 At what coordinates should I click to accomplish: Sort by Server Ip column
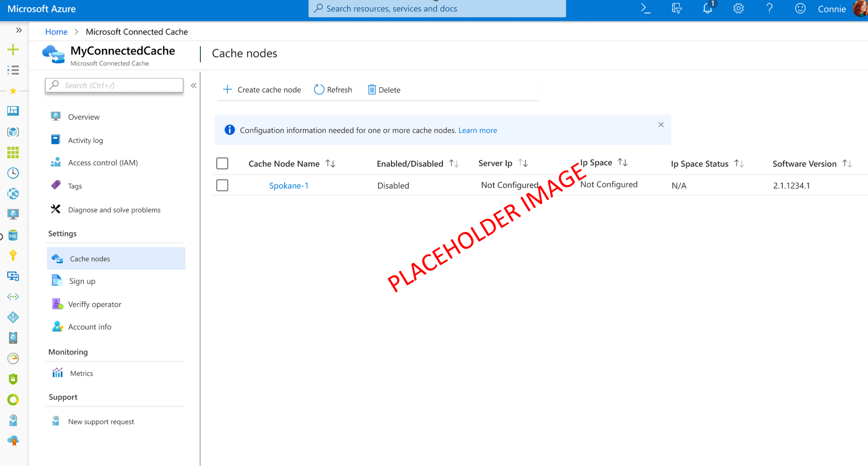(523, 163)
